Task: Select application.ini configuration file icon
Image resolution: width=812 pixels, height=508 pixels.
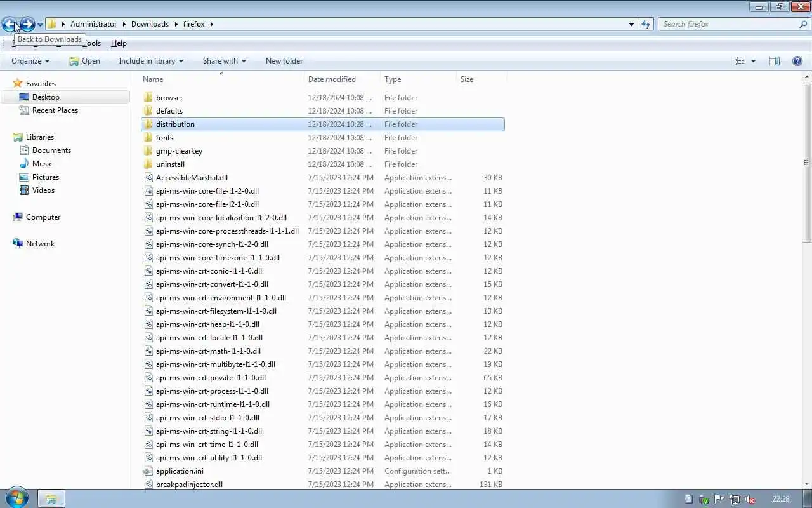Action: [x=148, y=471]
